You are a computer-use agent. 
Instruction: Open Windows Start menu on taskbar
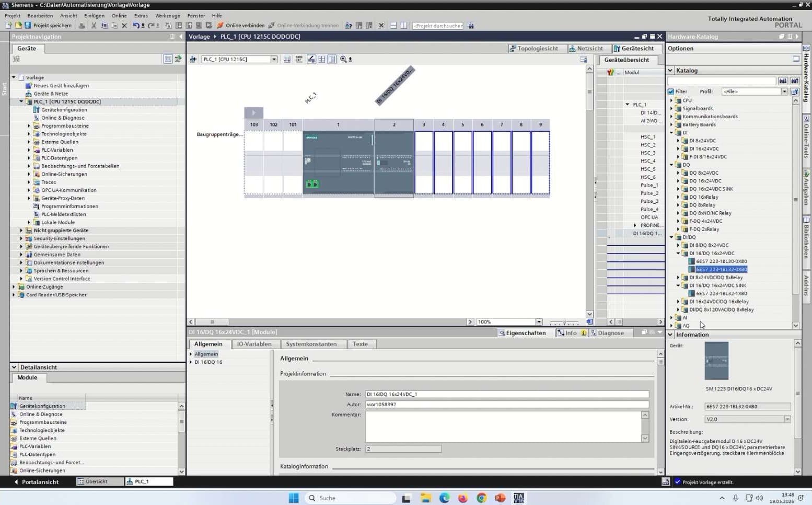[294, 498]
